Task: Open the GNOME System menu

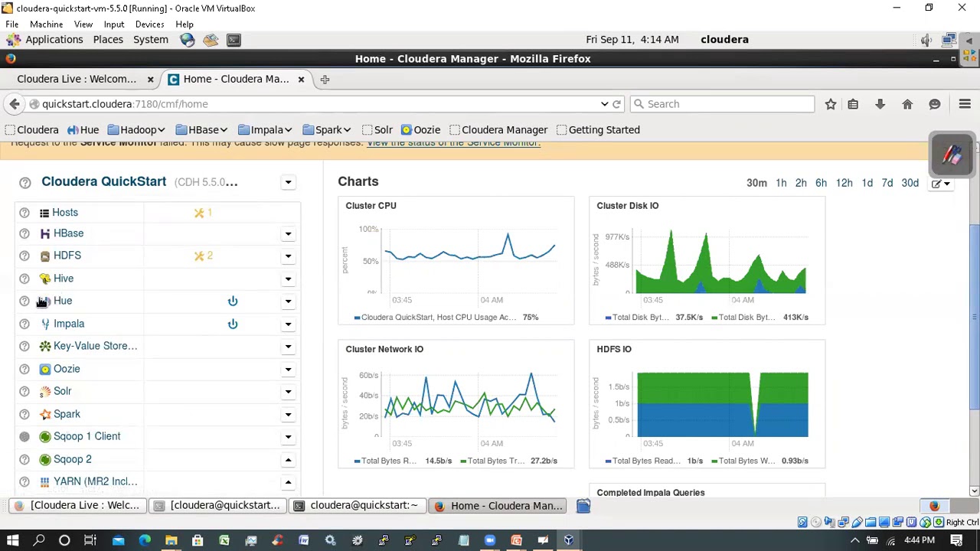Action: click(x=150, y=40)
